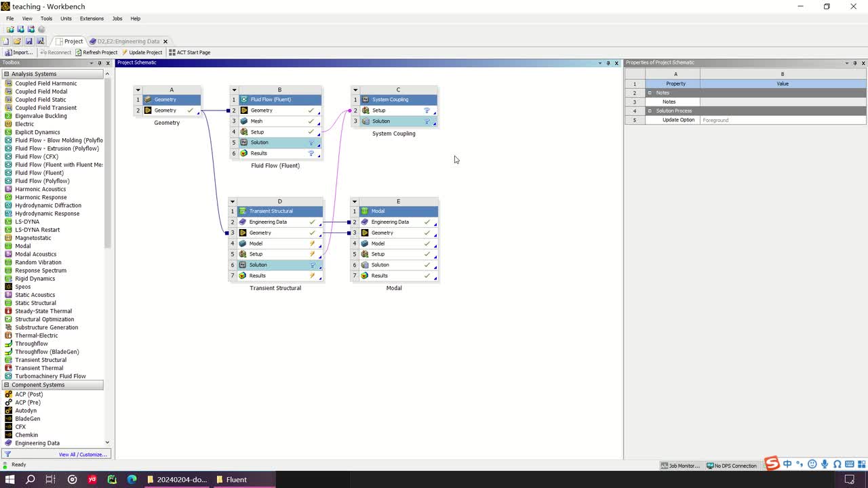Click Update Project
The height and width of the screenshot is (488, 868).
142,52
